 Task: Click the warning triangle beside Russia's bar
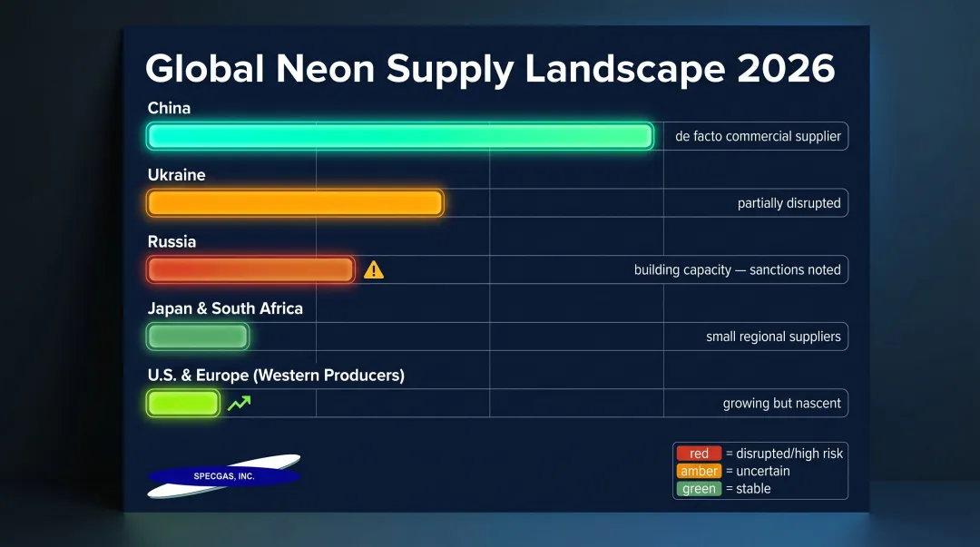[375, 269]
